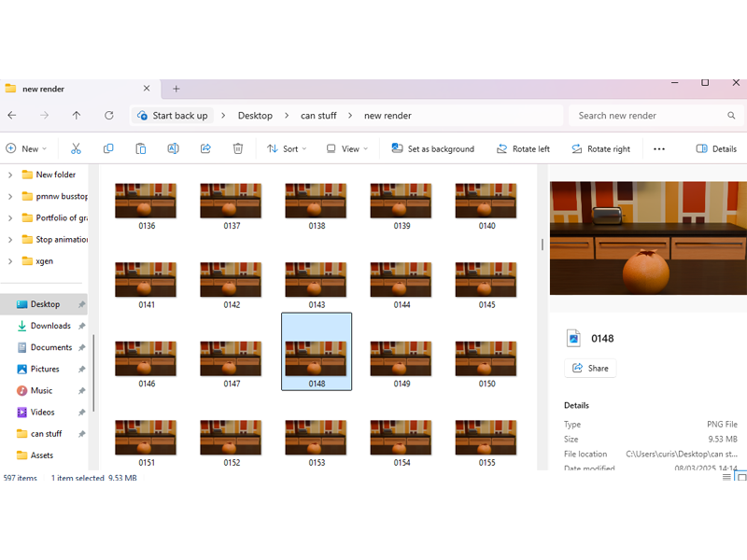Click the Cut scissors icon
747x560 pixels.
click(x=76, y=148)
